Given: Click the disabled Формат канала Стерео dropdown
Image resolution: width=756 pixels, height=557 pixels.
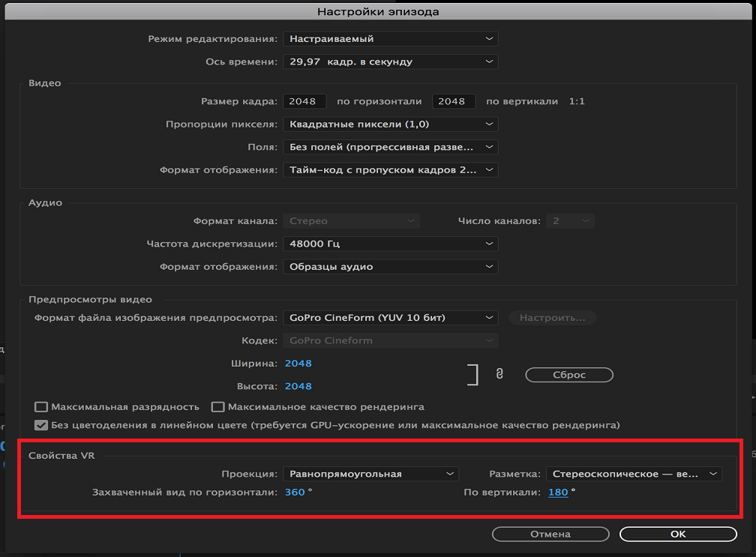Looking at the screenshot, I should pyautogui.click(x=351, y=221).
